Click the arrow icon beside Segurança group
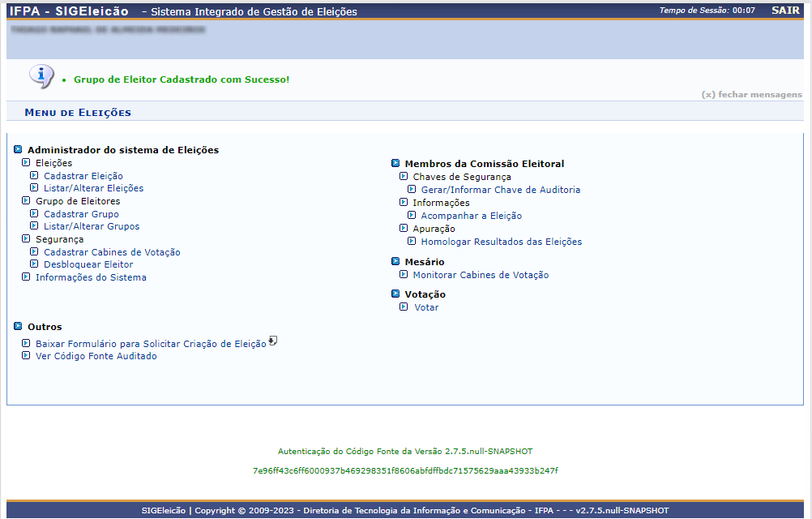 [26, 238]
